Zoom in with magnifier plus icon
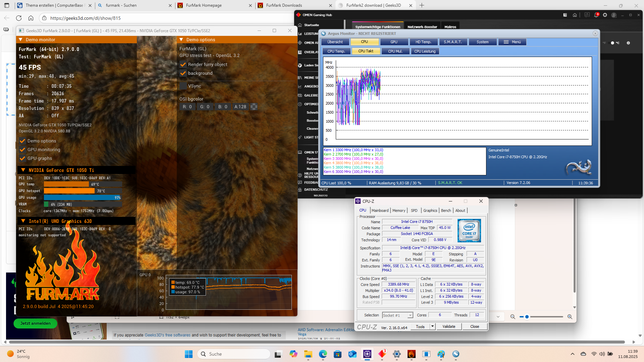 click(x=570, y=317)
